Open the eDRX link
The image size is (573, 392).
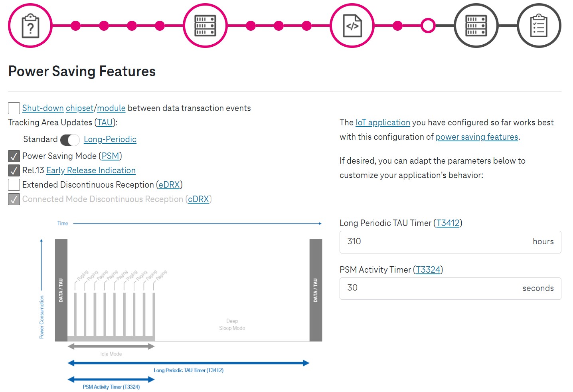tap(169, 185)
